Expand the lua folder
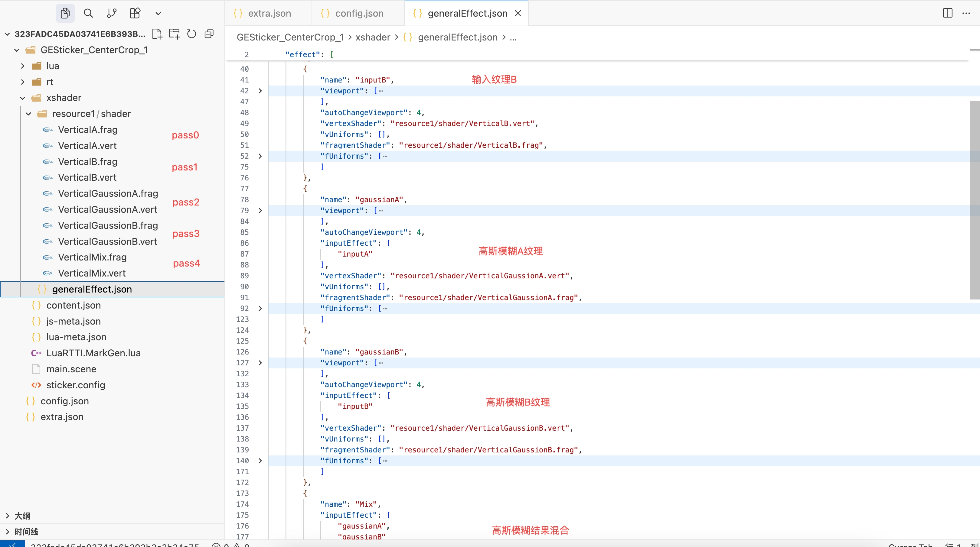This screenshot has height=547, width=980. (x=23, y=66)
